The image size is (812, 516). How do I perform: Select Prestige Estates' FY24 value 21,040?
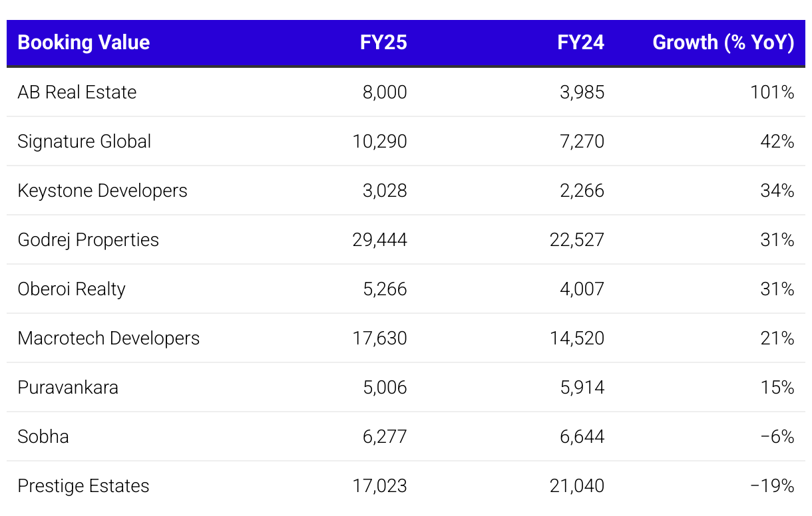pos(577,485)
